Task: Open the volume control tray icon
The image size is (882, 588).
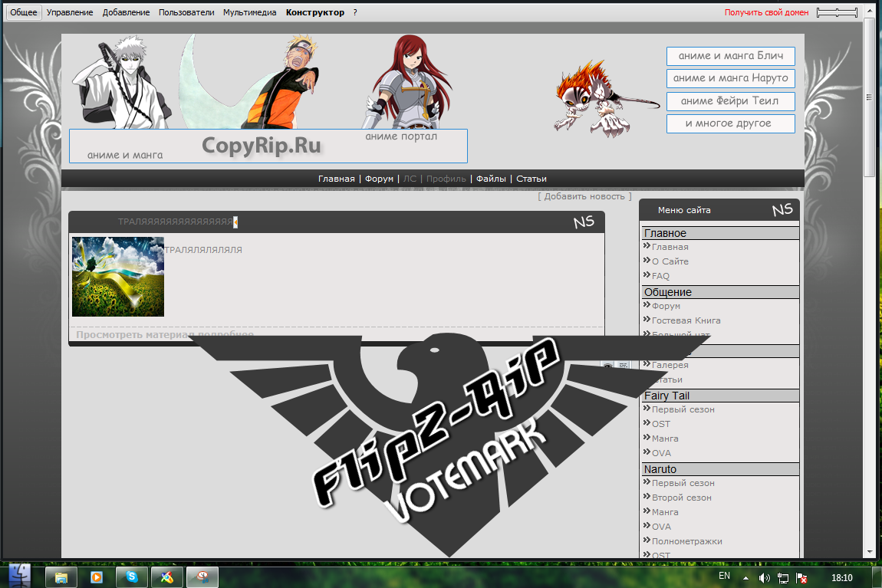Action: pyautogui.click(x=764, y=578)
